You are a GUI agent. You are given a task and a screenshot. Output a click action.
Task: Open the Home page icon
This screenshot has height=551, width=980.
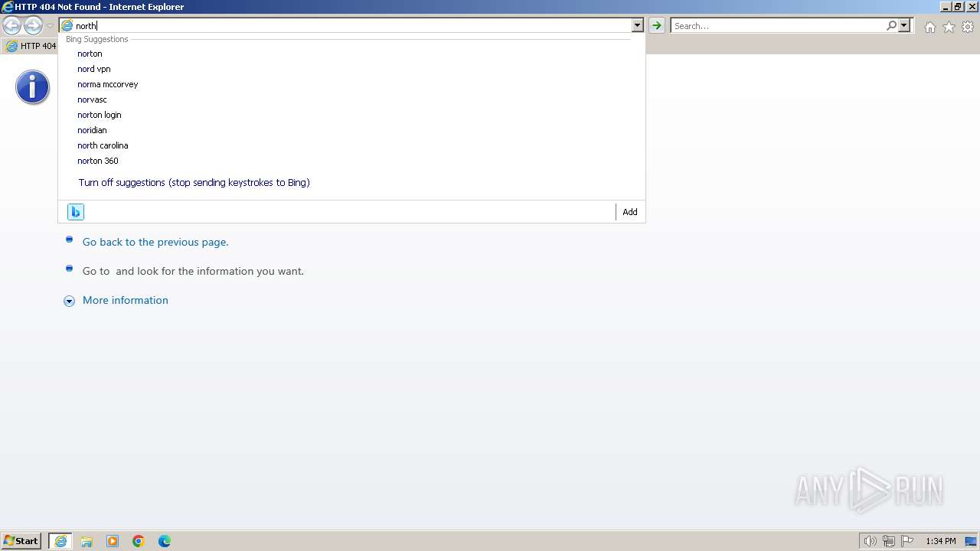pos(929,27)
